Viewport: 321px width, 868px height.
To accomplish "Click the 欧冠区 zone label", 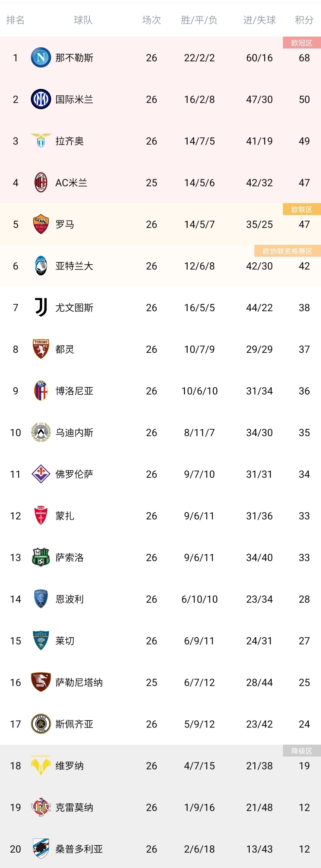I will pyautogui.click(x=302, y=43).
